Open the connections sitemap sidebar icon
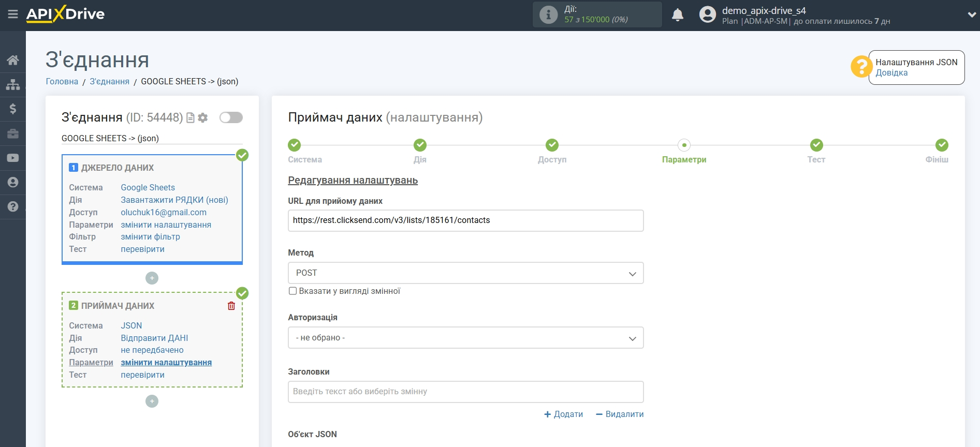The height and width of the screenshot is (447, 980). [13, 84]
